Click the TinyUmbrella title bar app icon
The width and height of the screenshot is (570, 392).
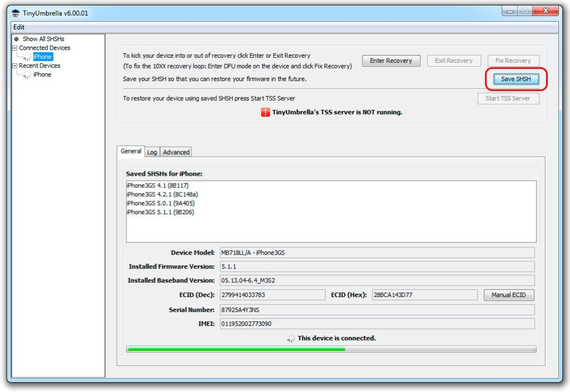pyautogui.click(x=16, y=13)
